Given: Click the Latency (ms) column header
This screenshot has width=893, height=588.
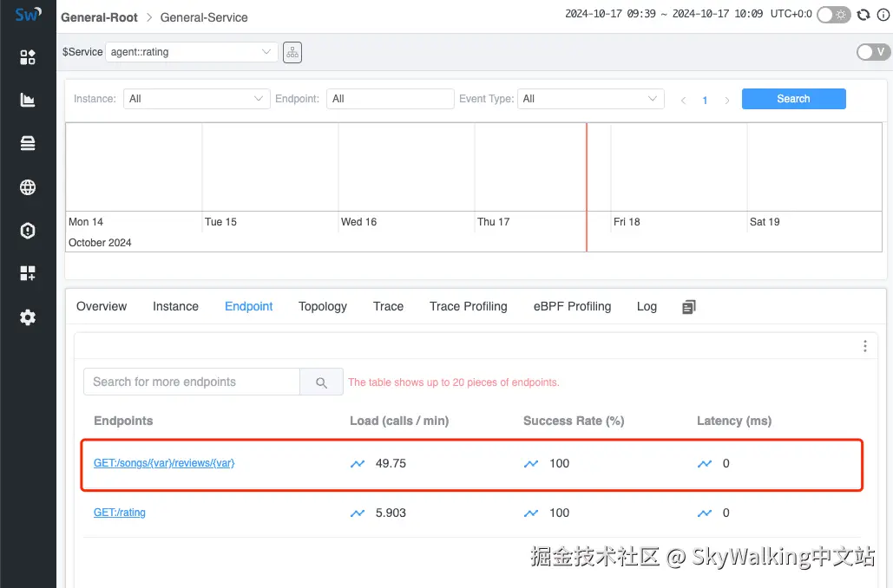Looking at the screenshot, I should [734, 421].
